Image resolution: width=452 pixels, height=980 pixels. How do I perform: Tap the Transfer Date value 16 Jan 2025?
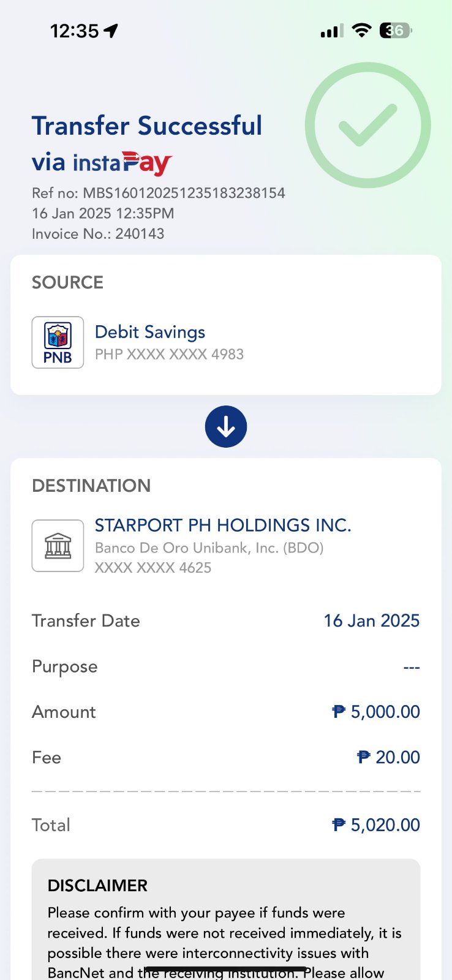(x=371, y=620)
